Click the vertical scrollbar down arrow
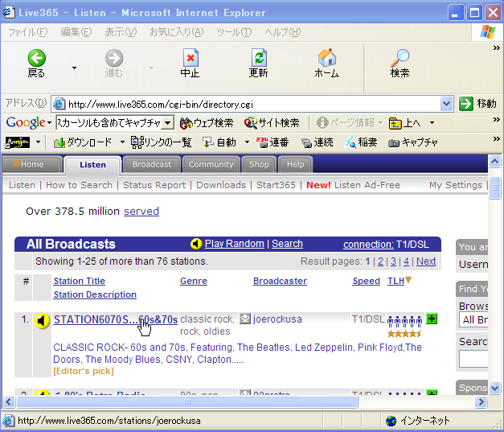The image size is (504, 432). point(494,388)
